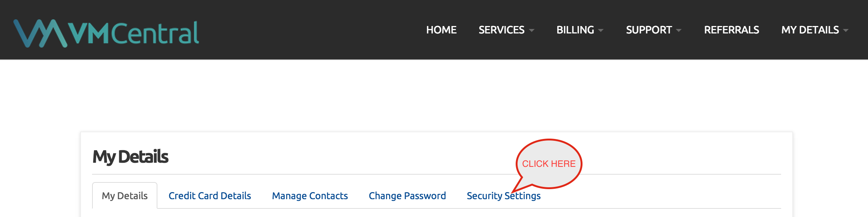The height and width of the screenshot is (217, 868).
Task: Expand the caret arrow beside BILLING
Action: tap(601, 30)
